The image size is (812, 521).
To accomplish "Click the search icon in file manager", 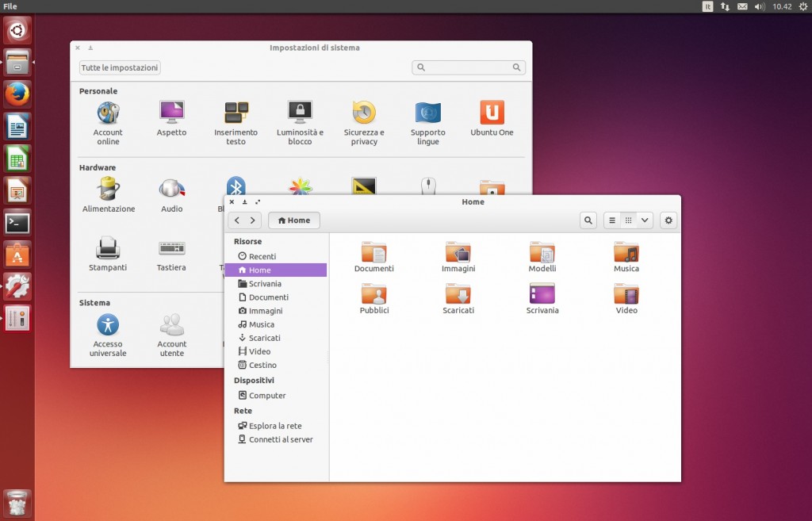I will (588, 220).
